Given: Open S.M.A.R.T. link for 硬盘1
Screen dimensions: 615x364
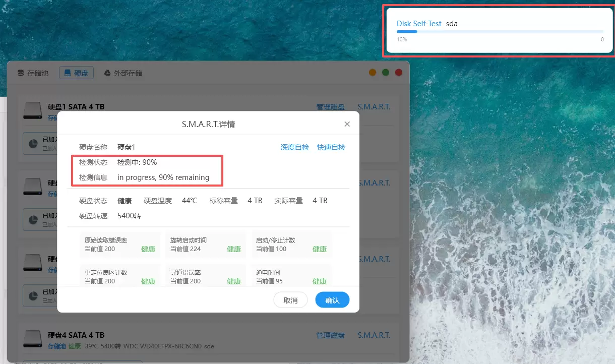Looking at the screenshot, I should [374, 107].
